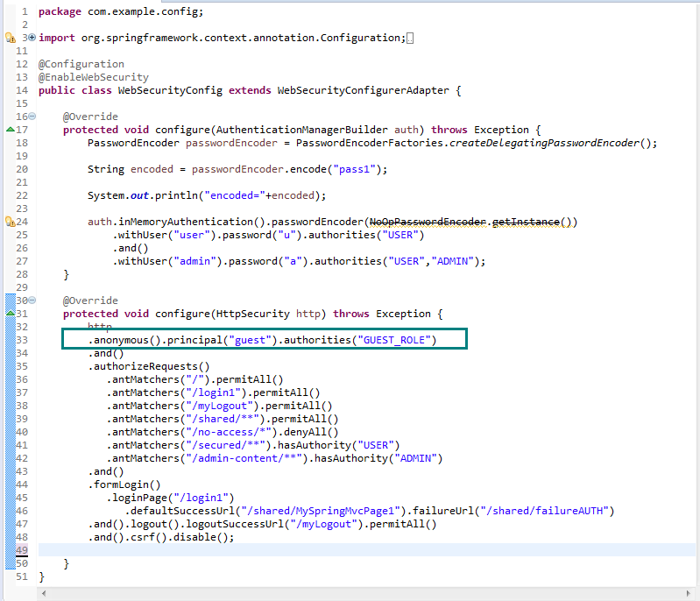This screenshot has width=700, height=601.
Task: Click the "/admin-content/**" matcher string
Action: tap(244, 458)
